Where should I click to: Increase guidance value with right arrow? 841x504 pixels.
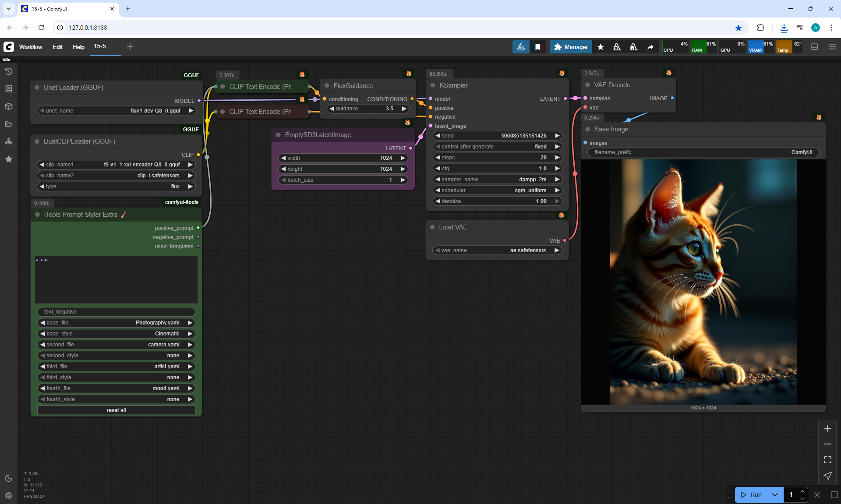point(404,109)
